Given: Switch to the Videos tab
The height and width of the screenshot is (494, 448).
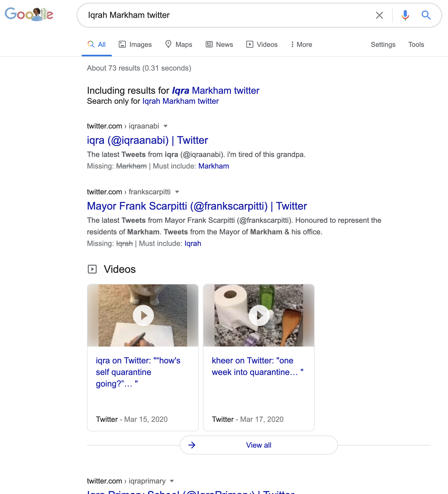Looking at the screenshot, I should 262,45.
